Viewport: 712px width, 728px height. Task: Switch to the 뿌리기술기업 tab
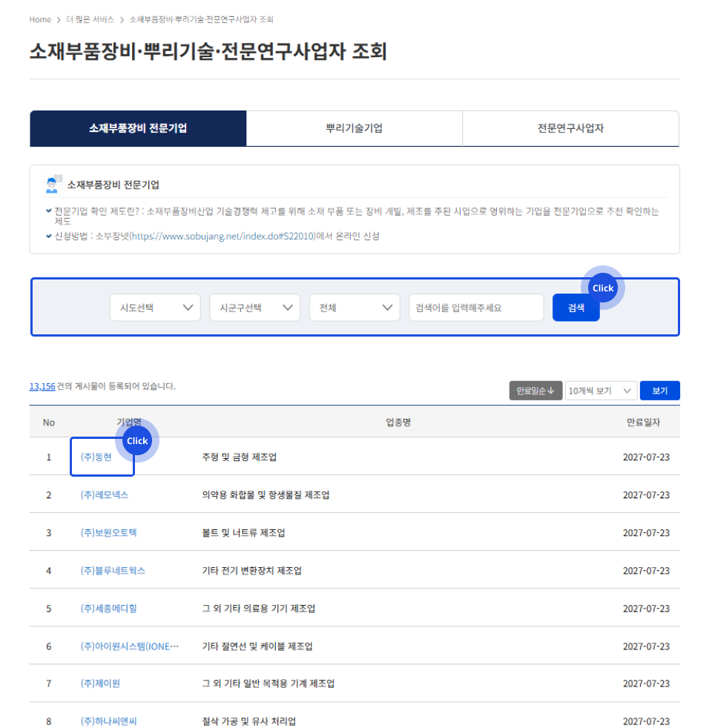coord(354,128)
